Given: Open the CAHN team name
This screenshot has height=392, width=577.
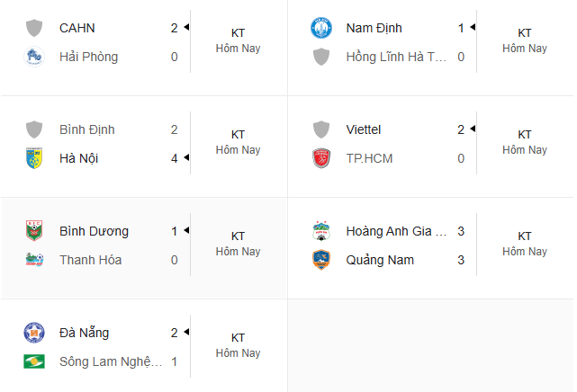Looking at the screenshot, I should 77,28.
